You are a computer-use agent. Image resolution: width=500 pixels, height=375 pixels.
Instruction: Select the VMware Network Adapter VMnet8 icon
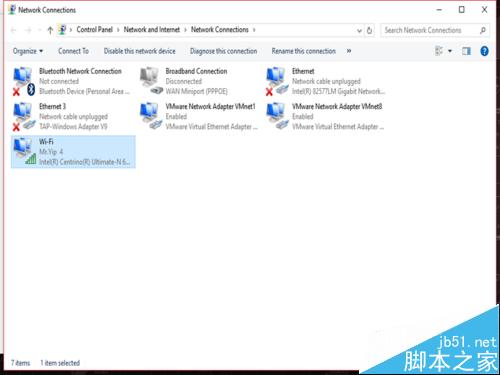[x=277, y=116]
